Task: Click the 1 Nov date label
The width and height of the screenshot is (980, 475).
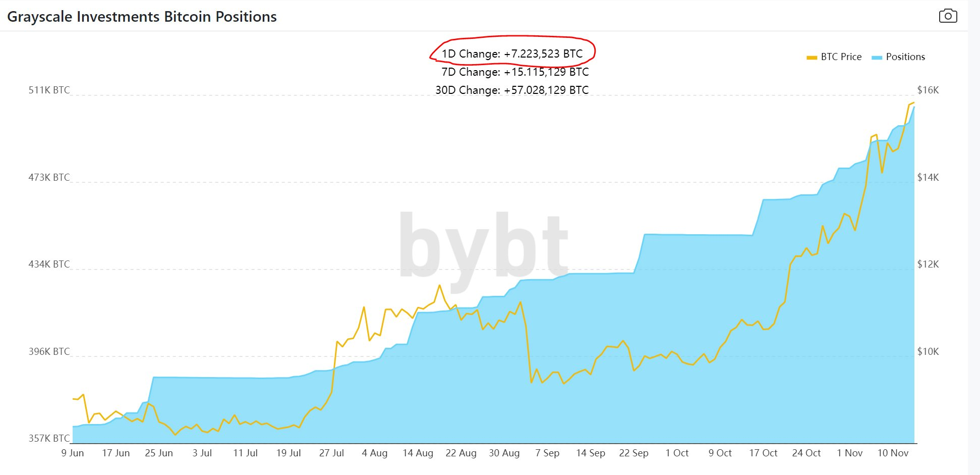Action: [x=850, y=453]
